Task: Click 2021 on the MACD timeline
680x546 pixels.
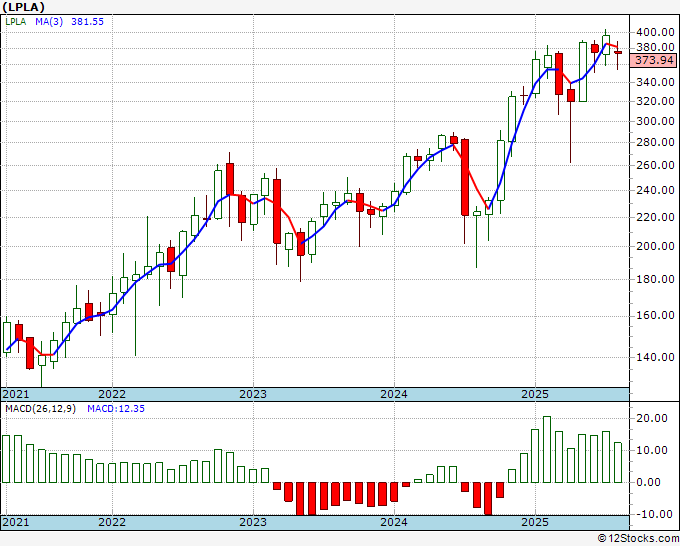Action: [x=16, y=522]
